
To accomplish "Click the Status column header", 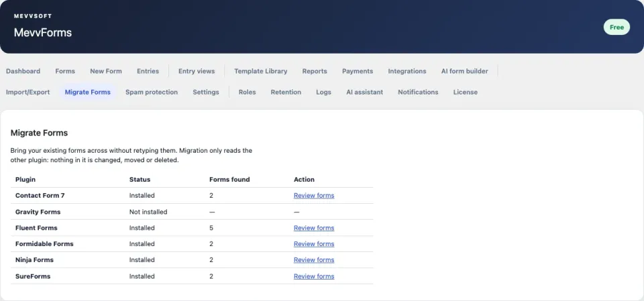I will click(140, 180).
